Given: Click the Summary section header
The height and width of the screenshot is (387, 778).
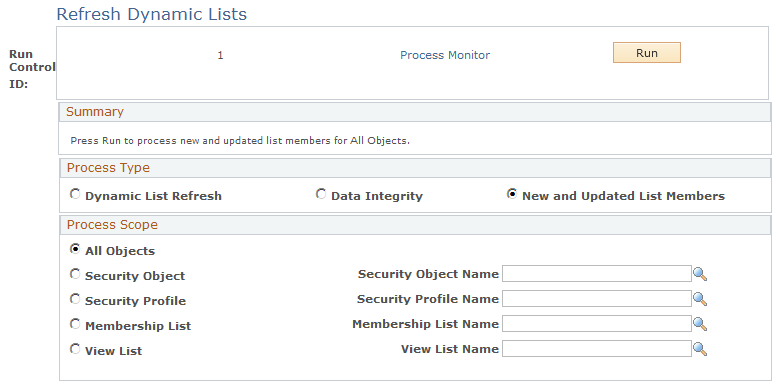Looking at the screenshot, I should 415,112.
